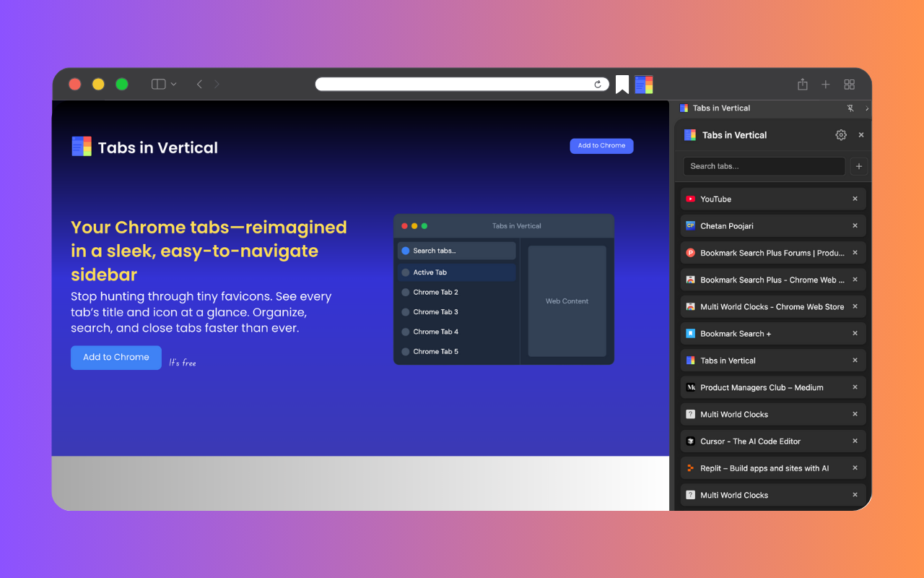Screen dimensions: 924x578
Task: Close the Tabs in Vertical tab row
Action: pyautogui.click(x=855, y=360)
